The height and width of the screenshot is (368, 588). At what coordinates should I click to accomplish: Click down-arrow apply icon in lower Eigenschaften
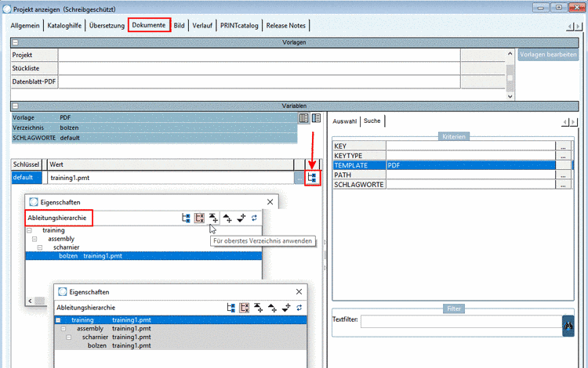(286, 308)
